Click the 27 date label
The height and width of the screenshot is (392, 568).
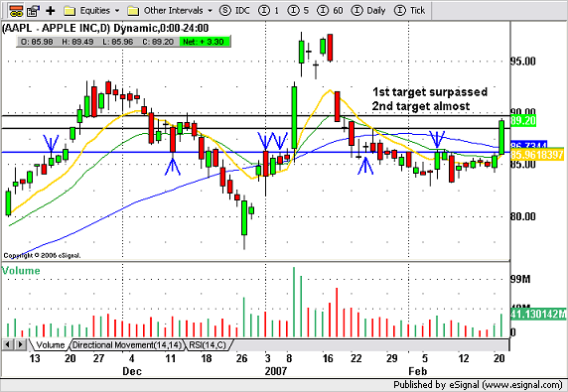tap(98, 358)
